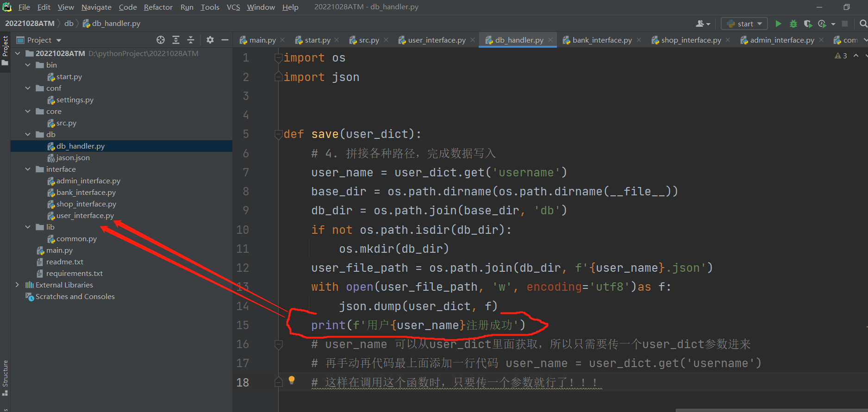Collapse the conf folder
868x412 pixels.
(28, 88)
